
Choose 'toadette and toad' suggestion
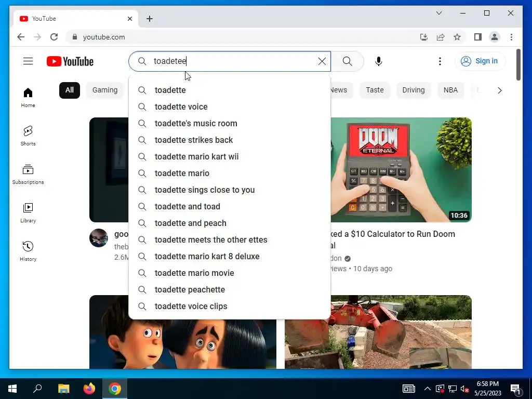tap(230, 207)
